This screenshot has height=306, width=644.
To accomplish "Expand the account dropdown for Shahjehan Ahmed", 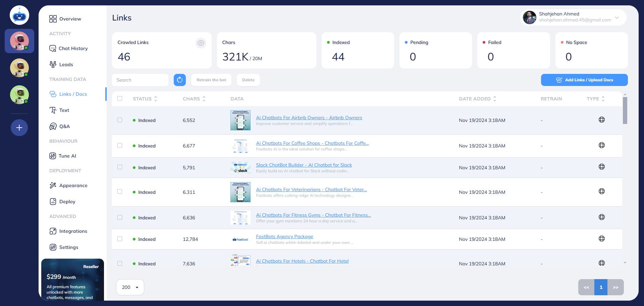I will coord(617,18).
